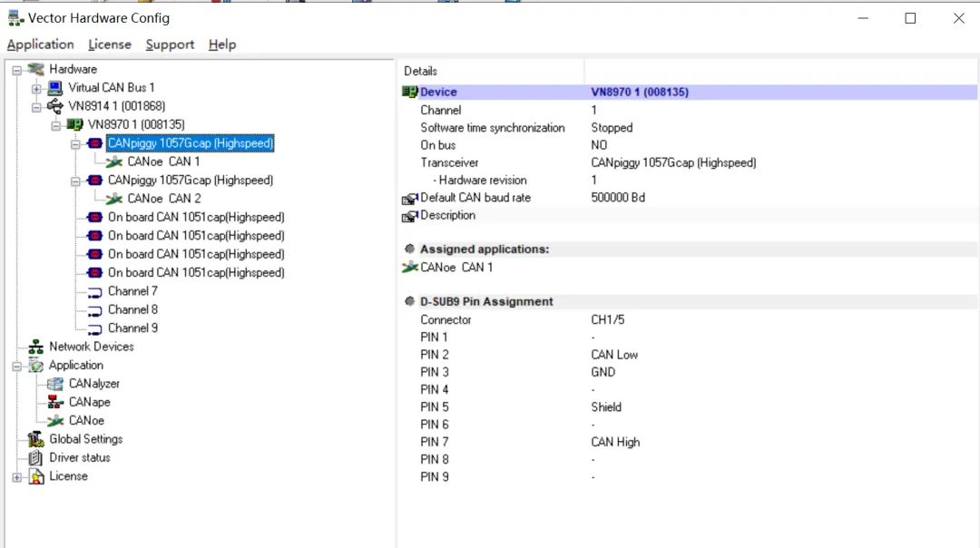This screenshot has height=548, width=980.
Task: Select the Channel 9 tree item
Action: (132, 328)
